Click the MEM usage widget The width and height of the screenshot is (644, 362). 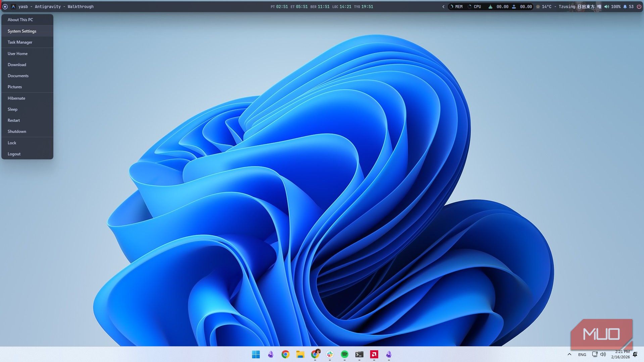[456, 7]
